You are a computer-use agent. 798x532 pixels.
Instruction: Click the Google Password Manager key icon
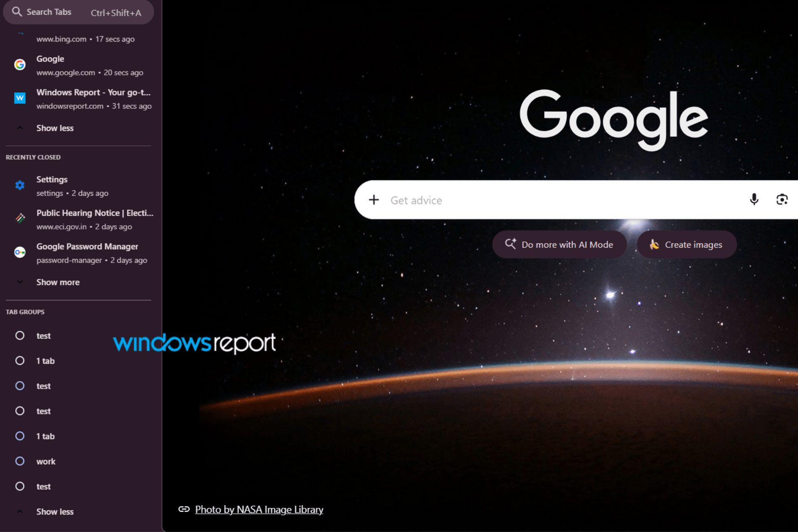tap(20, 252)
